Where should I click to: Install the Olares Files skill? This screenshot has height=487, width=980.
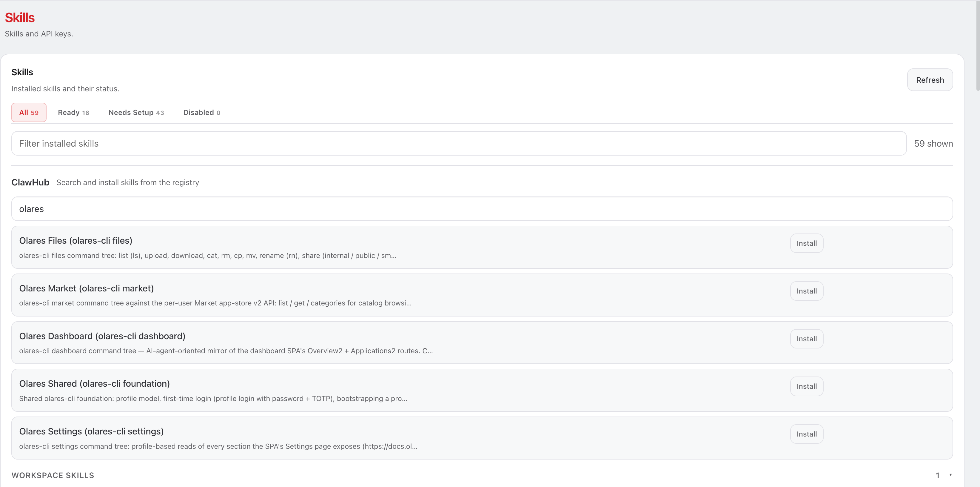pyautogui.click(x=807, y=243)
